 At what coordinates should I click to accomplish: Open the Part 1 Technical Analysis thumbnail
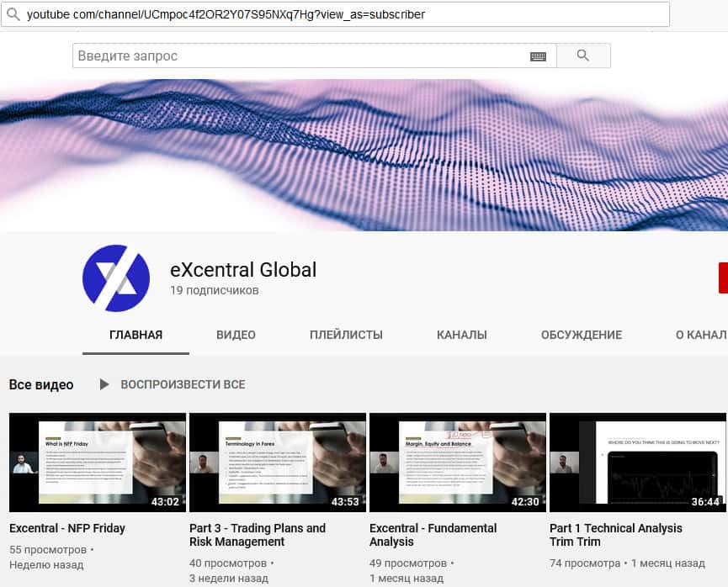click(638, 463)
